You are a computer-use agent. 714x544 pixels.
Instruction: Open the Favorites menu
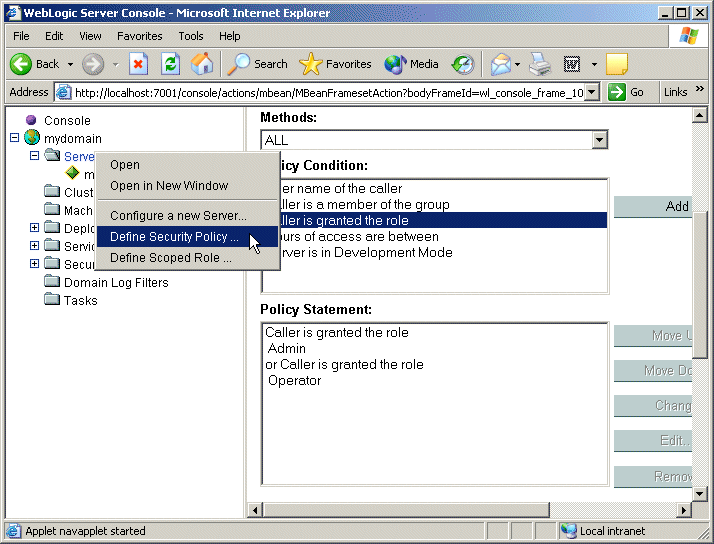pos(139,36)
